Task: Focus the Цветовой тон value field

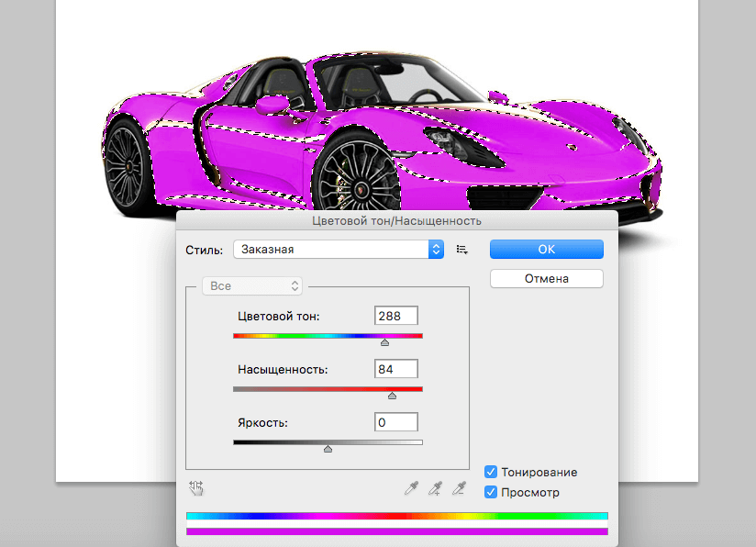Action: coord(396,316)
